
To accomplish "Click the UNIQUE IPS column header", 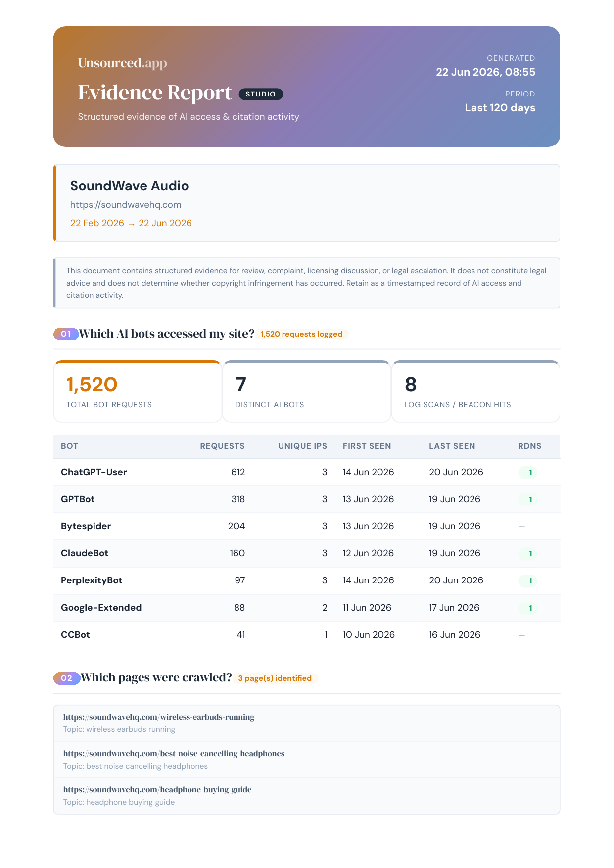I will [x=303, y=446].
